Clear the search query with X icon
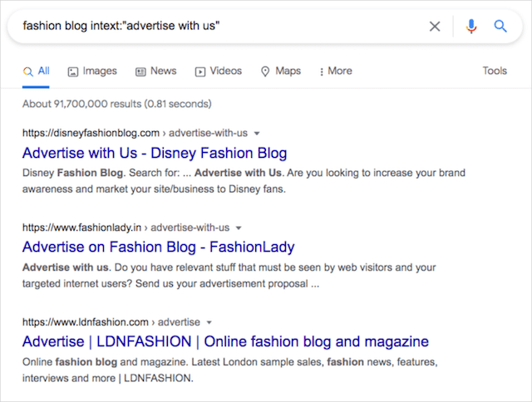The image size is (532, 402). 435,26
